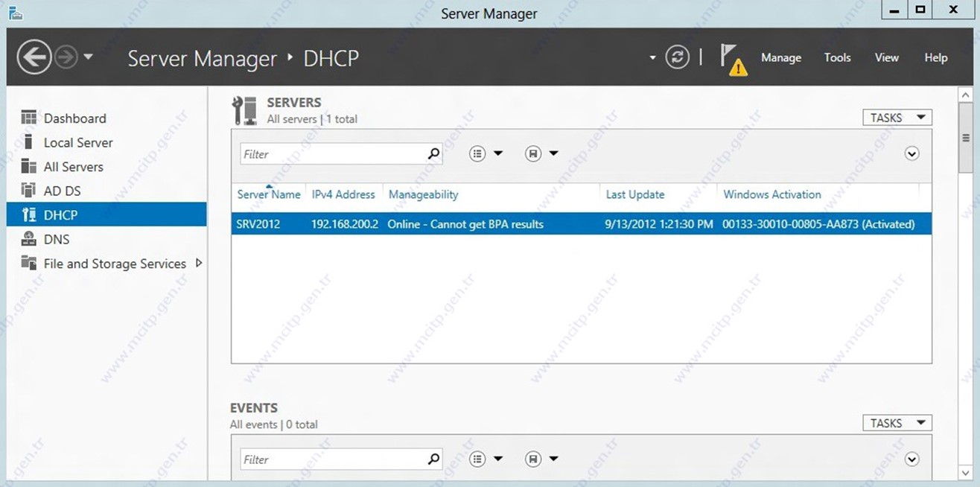This screenshot has height=487, width=980.
Task: Click 'Online - Cannot get BPA results'
Action: tap(465, 224)
